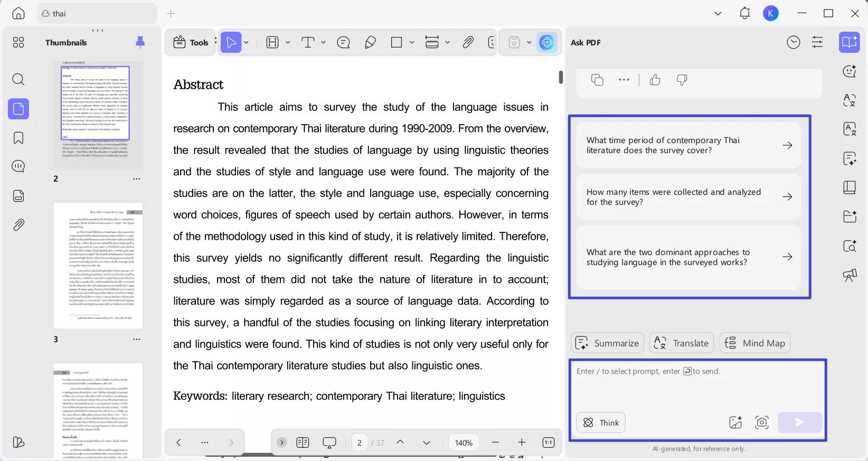Open the 140% zoom level dropdown
The width and height of the screenshot is (868, 461).
point(464,443)
